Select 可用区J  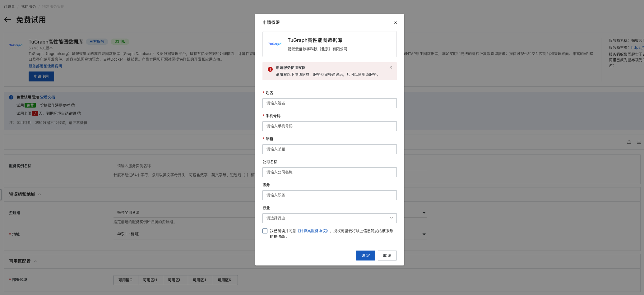pos(200,280)
